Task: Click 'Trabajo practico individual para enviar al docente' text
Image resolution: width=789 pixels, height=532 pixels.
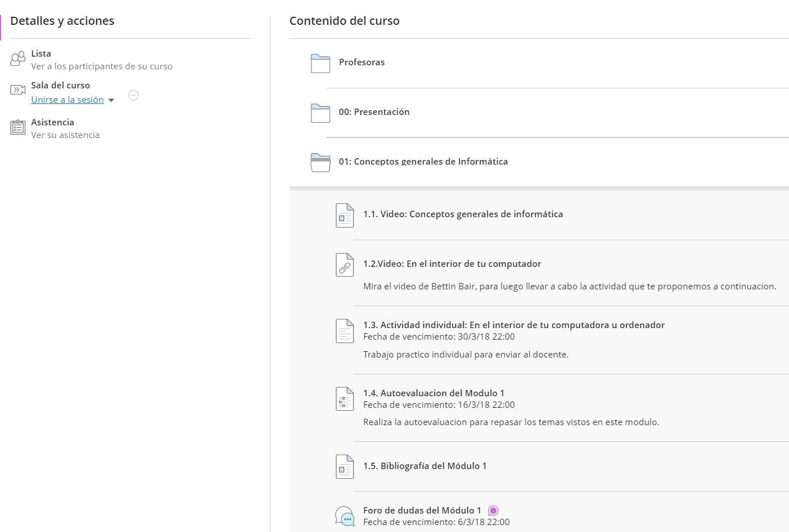Action: click(x=466, y=354)
